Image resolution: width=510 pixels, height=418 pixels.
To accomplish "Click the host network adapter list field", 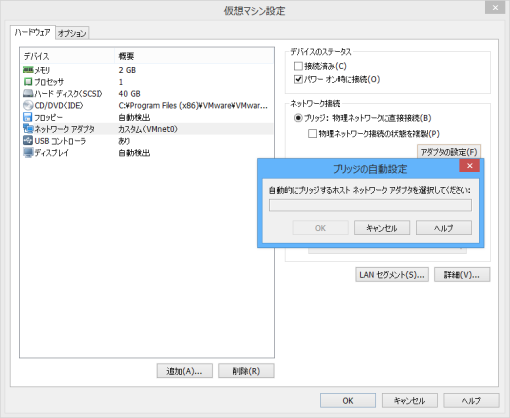I will coord(370,205).
